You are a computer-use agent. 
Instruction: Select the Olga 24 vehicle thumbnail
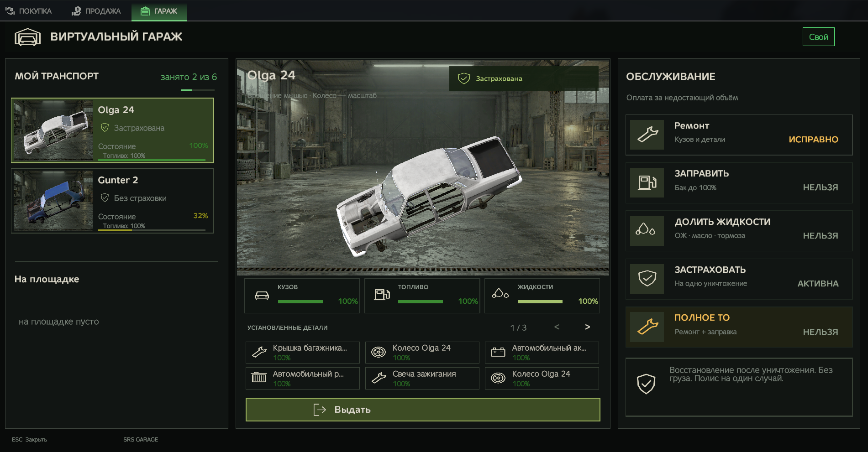[53, 130]
